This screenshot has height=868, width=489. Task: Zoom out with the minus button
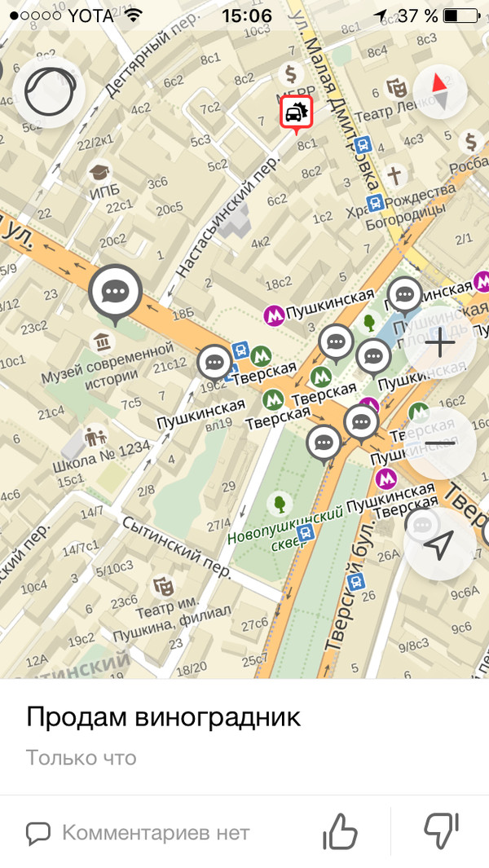point(440,443)
